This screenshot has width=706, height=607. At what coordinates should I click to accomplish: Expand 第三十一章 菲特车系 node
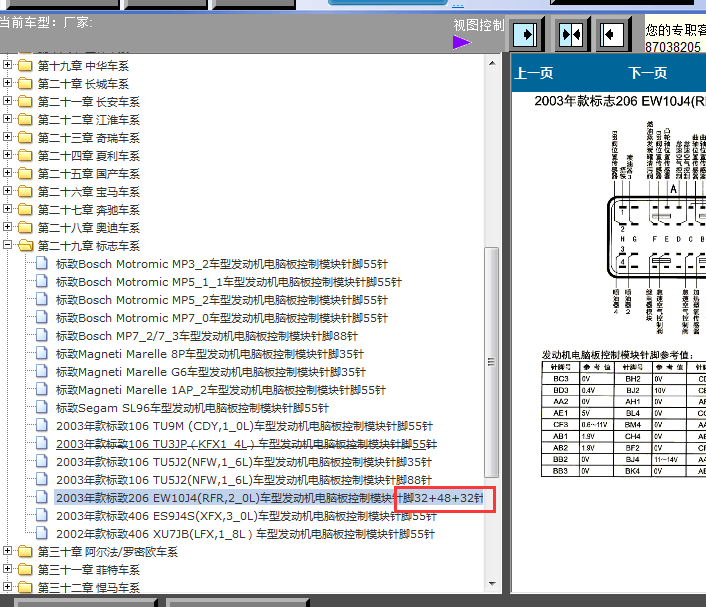[7, 569]
